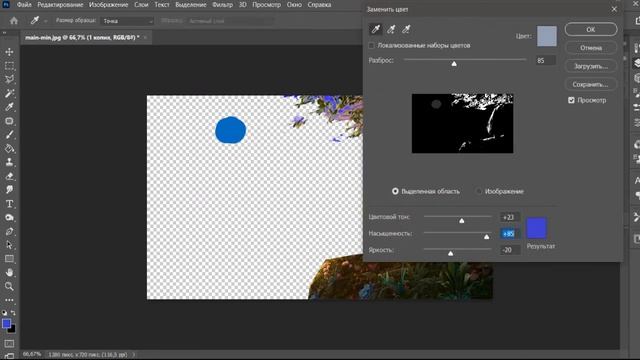Select the Path Selection tool

click(x=9, y=245)
